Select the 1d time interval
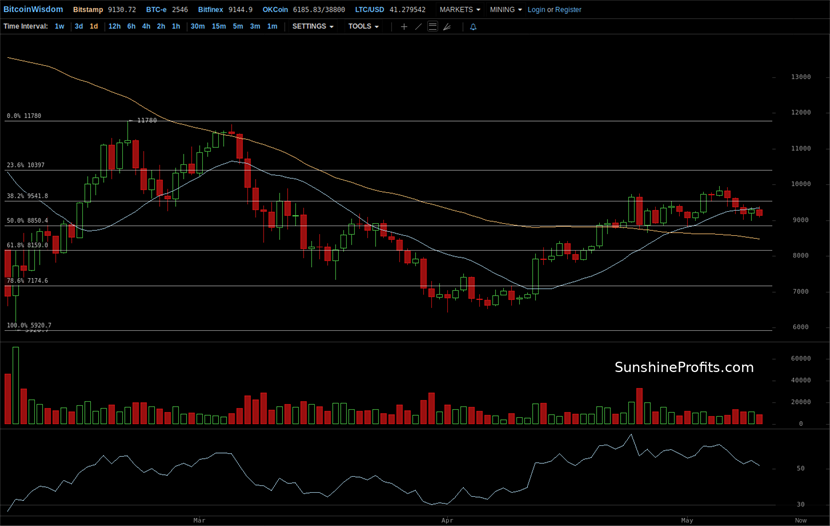Screen dimensions: 830x526 pos(94,27)
